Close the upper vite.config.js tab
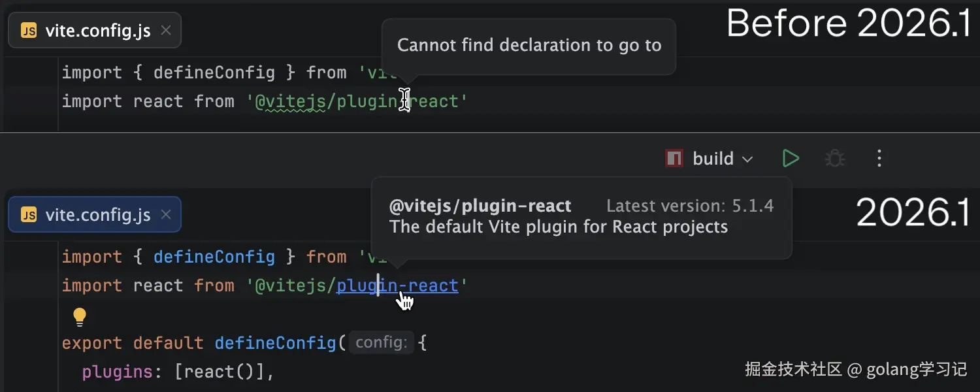This screenshot has height=392, width=980. (x=166, y=30)
